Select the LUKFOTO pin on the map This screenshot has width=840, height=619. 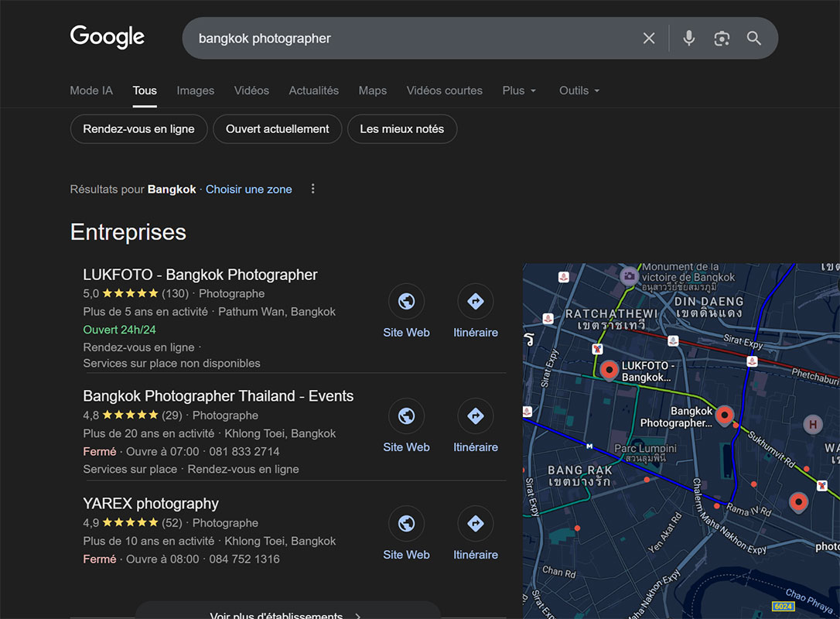click(x=609, y=370)
